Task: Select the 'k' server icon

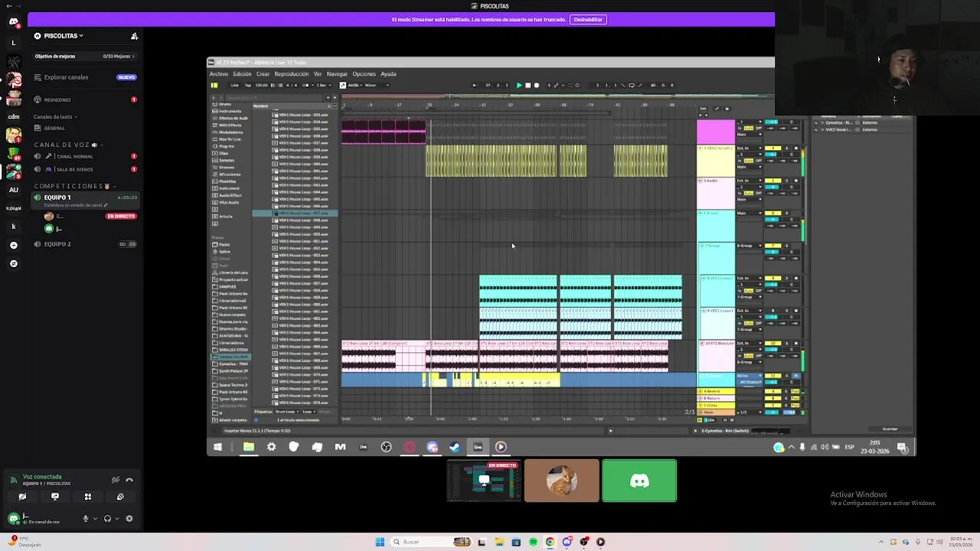Action: [x=13, y=227]
